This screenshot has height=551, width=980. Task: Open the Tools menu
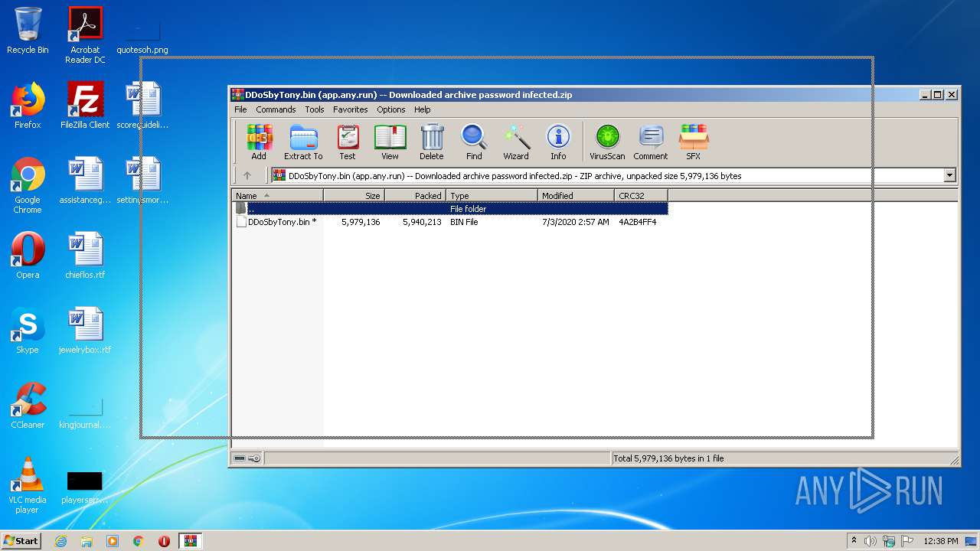click(x=315, y=109)
